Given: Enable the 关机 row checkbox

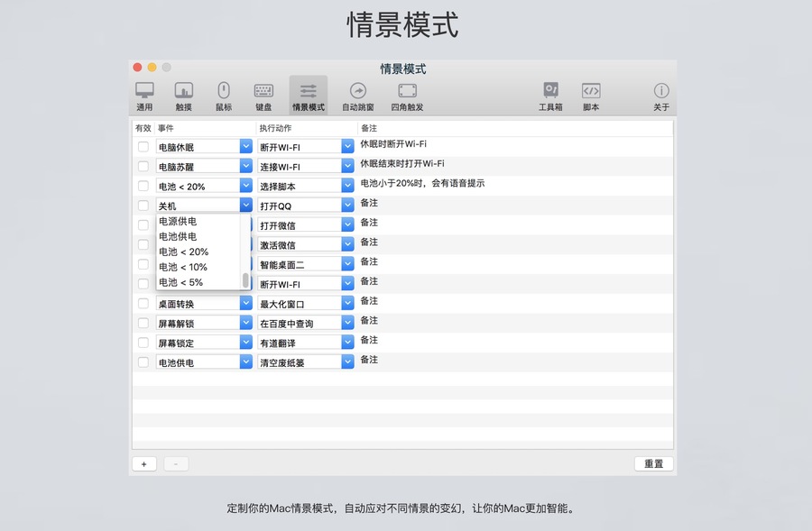Looking at the screenshot, I should pos(143,206).
